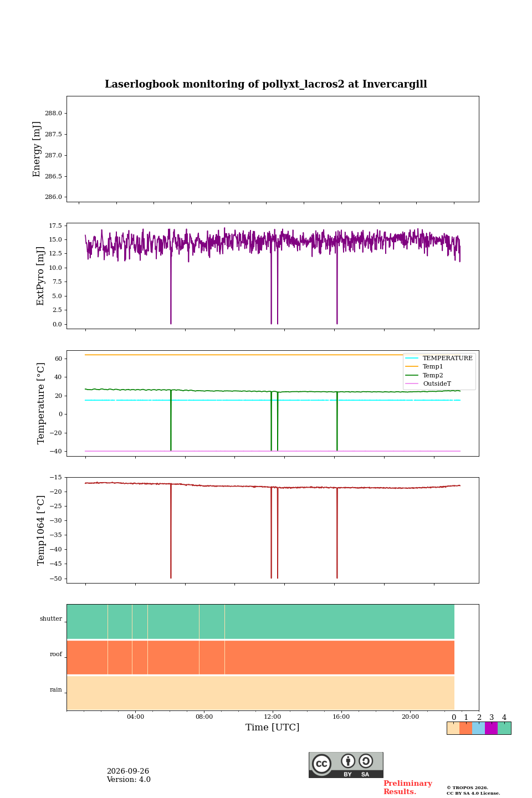Click the Version: 4.0 text
The height and width of the screenshot is (798, 532).
pos(129,780)
